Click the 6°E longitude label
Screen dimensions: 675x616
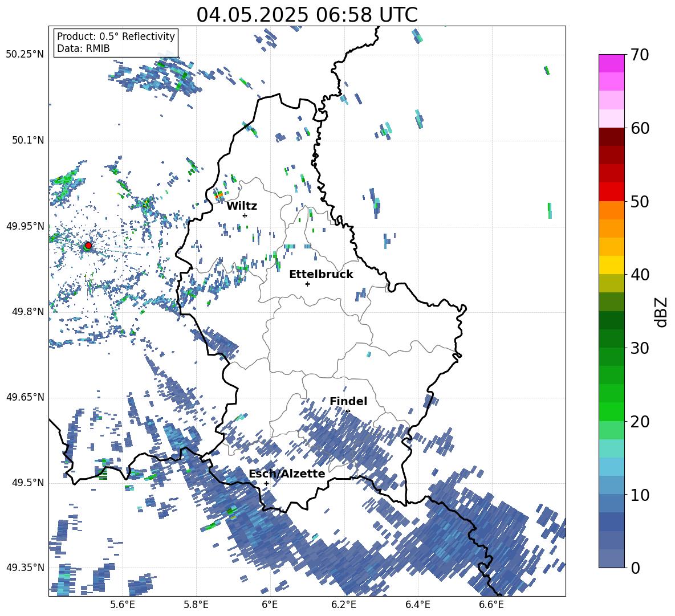coord(270,605)
